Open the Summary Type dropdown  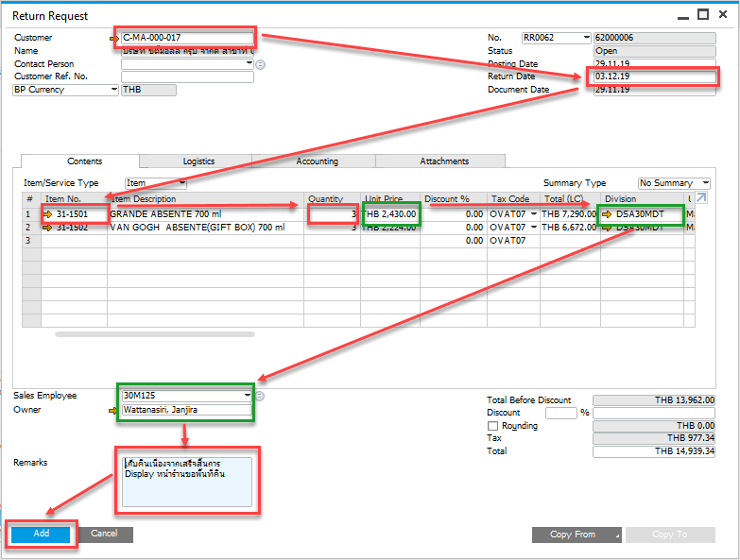(x=706, y=183)
